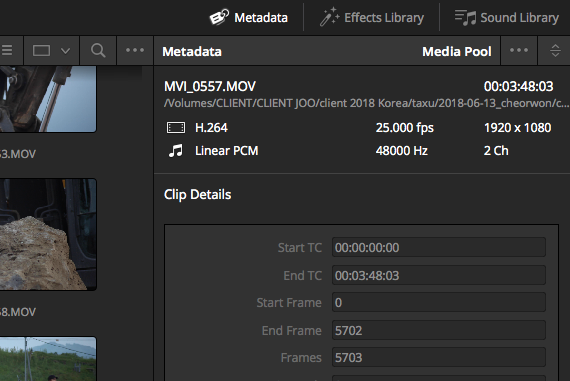Click the 1920 x 1080 resolution
The width and height of the screenshot is (570, 381).
tap(517, 128)
